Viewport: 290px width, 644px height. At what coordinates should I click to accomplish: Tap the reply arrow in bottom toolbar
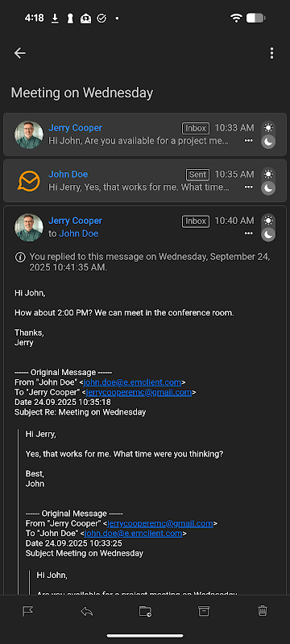point(87,611)
